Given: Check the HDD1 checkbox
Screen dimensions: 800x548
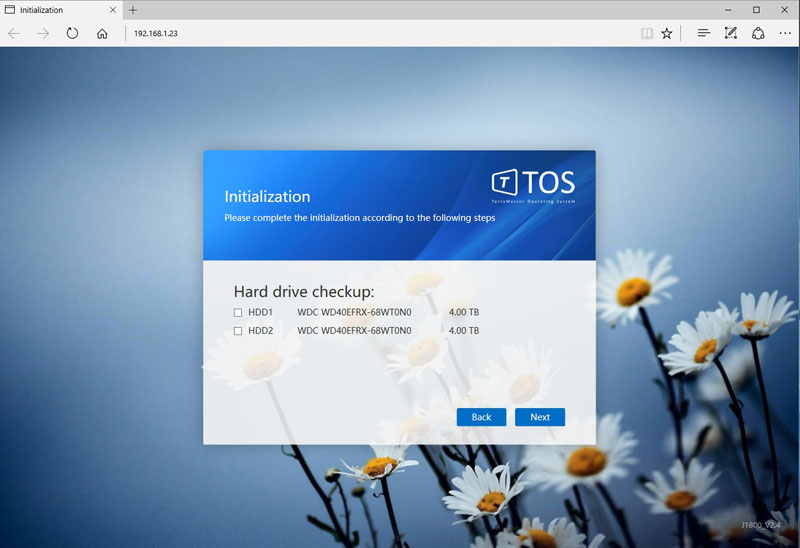Looking at the screenshot, I should click(238, 312).
